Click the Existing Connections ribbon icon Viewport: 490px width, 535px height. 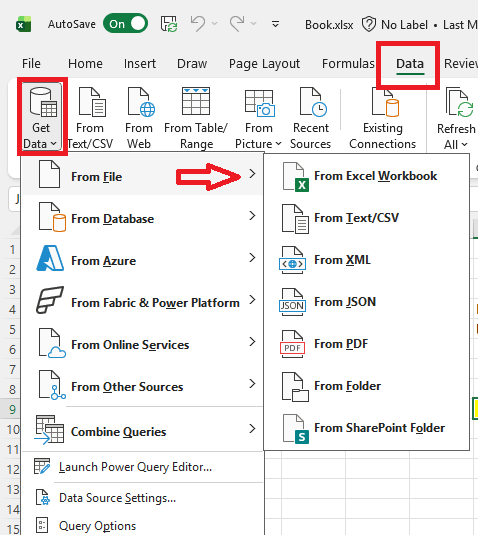click(x=383, y=118)
